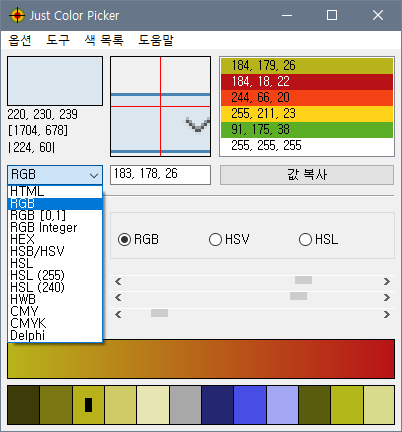
Task: Choose CMY format option
Action: coord(55,312)
